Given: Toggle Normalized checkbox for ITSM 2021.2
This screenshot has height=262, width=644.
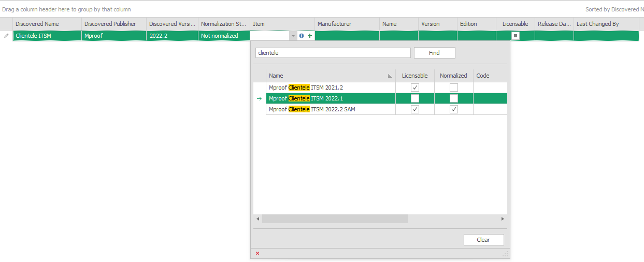Looking at the screenshot, I should [x=454, y=88].
